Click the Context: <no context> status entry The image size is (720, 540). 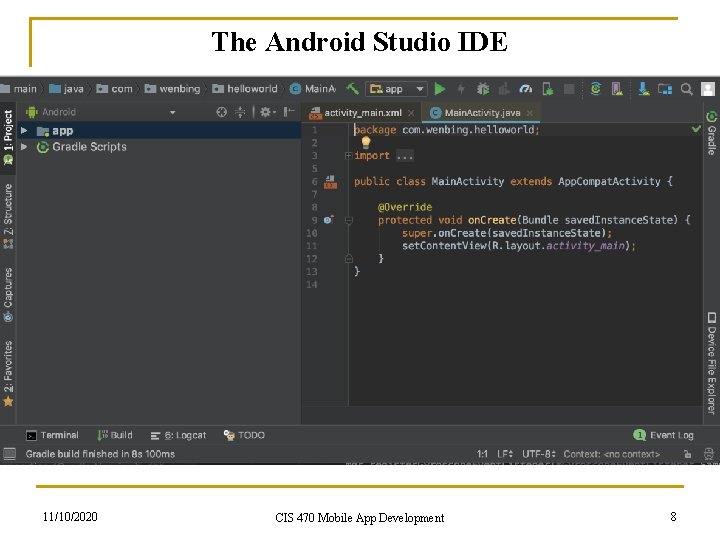[x=612, y=454]
